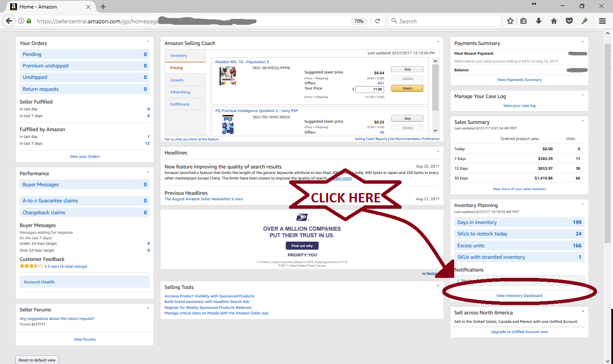Skip the PQ Practical Intelligence recommendation

[407, 118]
